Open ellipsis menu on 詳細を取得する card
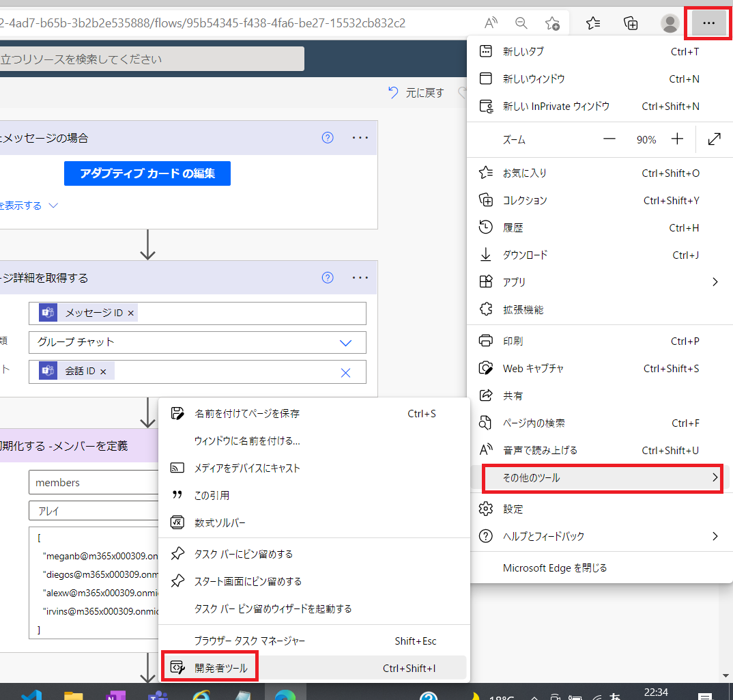Screen dimensions: 733x700 coord(360,277)
